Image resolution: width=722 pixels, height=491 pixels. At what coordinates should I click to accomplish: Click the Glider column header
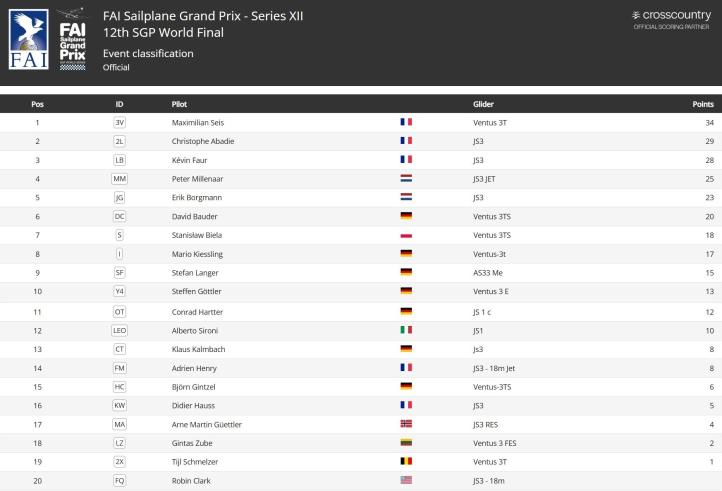[x=483, y=104]
